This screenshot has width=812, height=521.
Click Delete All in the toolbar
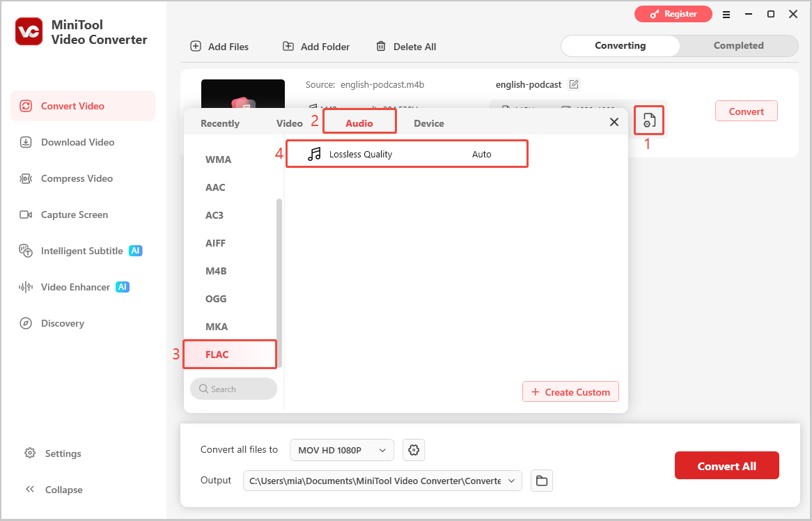point(406,47)
